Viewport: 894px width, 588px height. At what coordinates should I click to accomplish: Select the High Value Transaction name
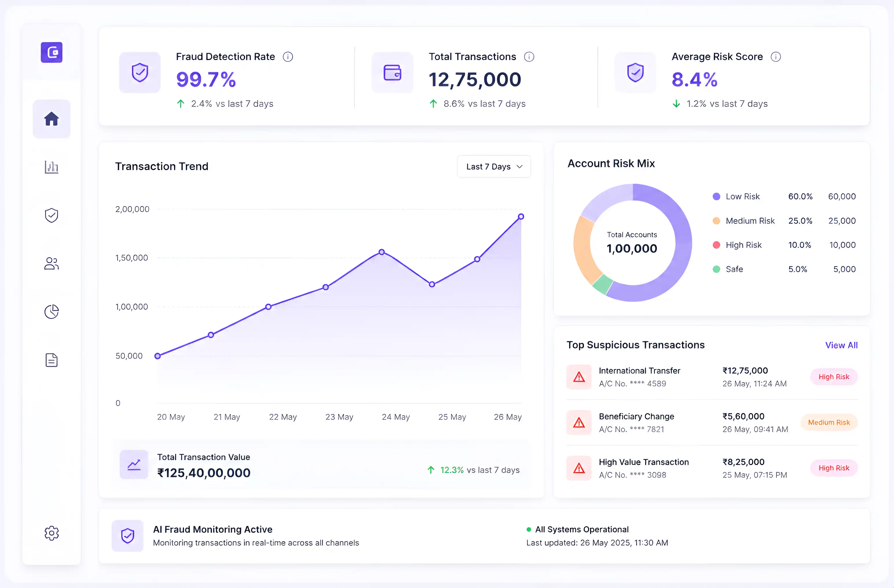tap(643, 462)
